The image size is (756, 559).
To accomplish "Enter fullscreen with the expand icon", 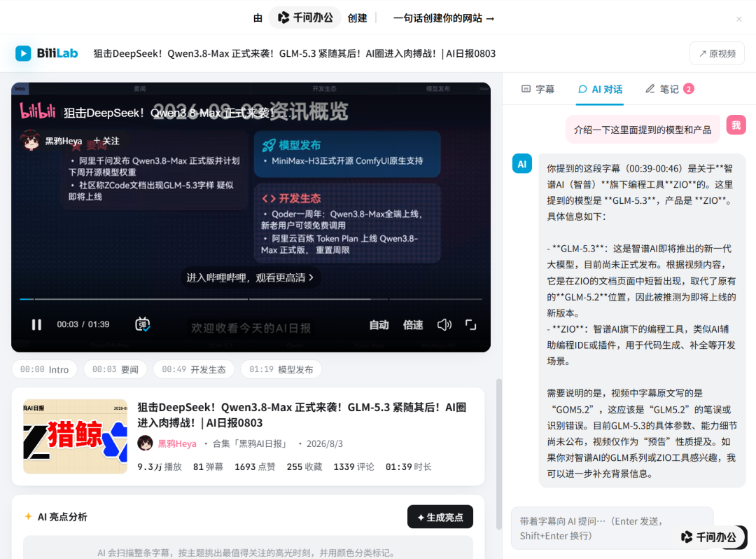I will [x=470, y=325].
